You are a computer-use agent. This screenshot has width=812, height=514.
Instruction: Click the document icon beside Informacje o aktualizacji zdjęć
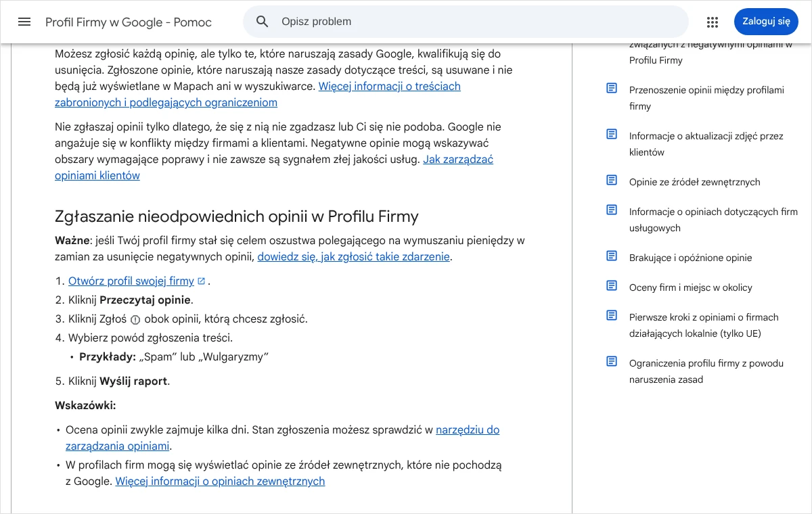pos(612,135)
